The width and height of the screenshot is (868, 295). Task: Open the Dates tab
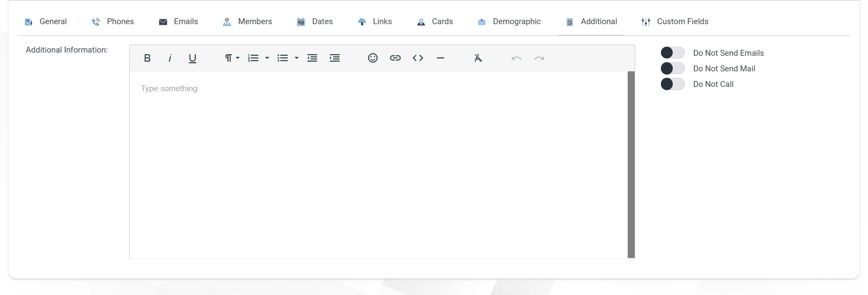click(315, 21)
